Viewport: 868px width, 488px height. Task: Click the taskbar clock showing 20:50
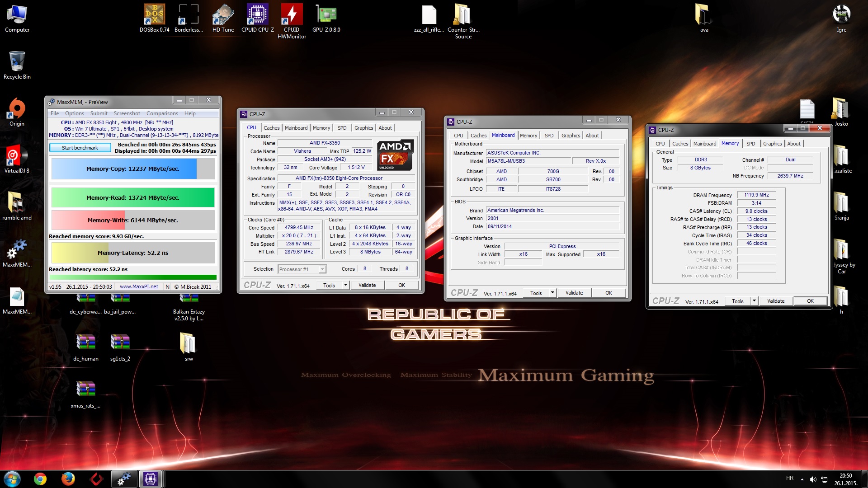coord(845,479)
